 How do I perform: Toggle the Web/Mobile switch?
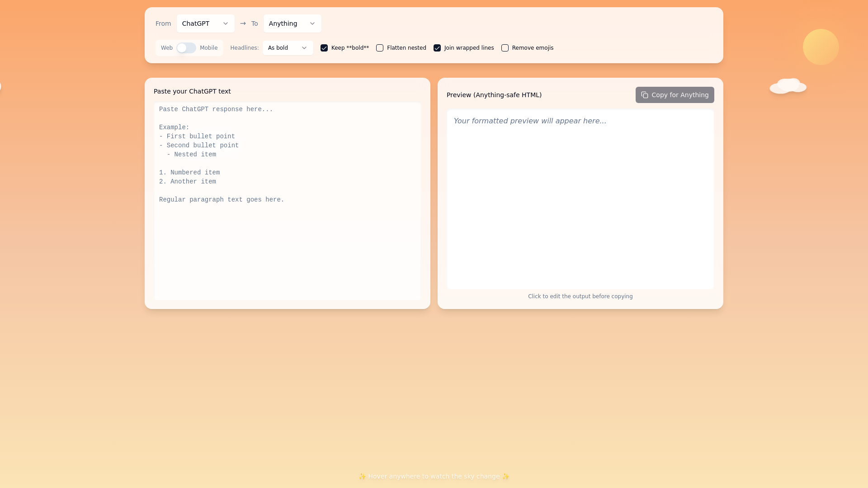(186, 48)
